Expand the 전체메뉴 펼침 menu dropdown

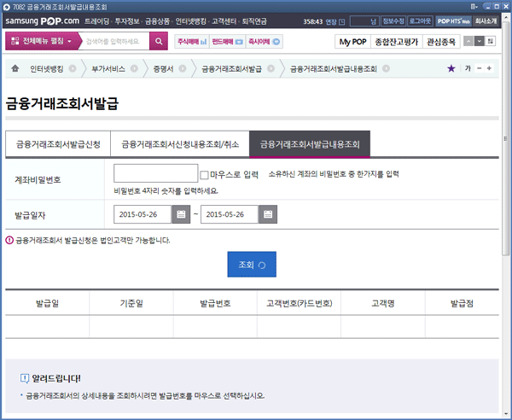(42, 41)
